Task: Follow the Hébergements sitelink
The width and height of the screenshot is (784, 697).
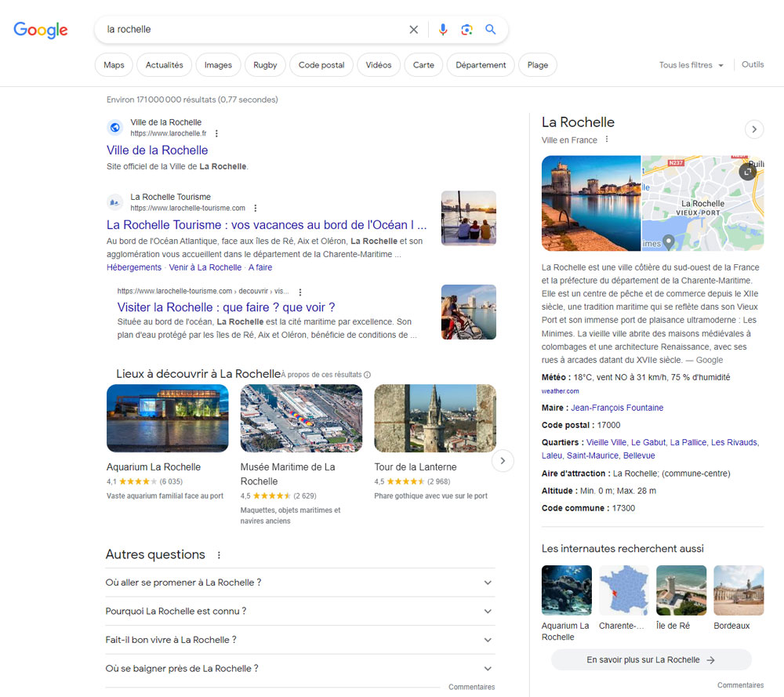Action: (x=134, y=267)
